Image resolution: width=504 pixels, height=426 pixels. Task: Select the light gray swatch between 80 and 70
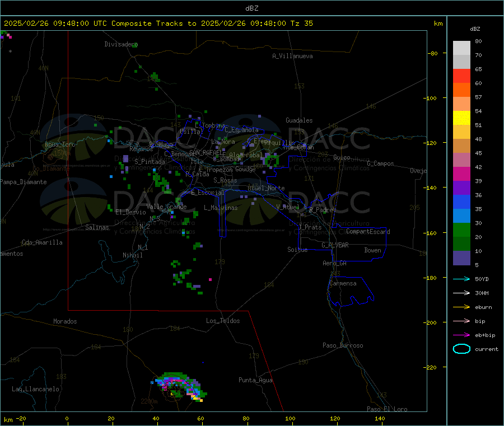tap(461, 48)
